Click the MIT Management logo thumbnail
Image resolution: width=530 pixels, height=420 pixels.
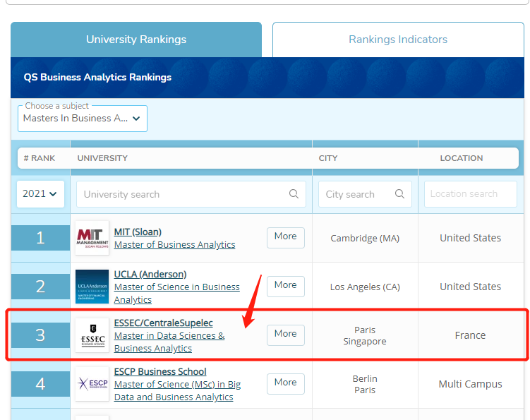click(92, 238)
